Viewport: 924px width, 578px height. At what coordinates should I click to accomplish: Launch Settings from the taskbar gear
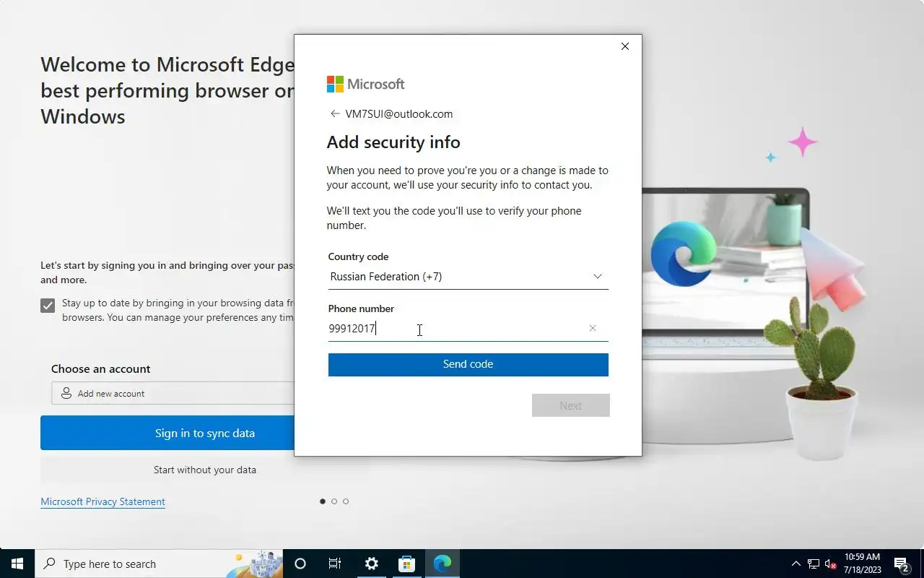[x=371, y=564]
